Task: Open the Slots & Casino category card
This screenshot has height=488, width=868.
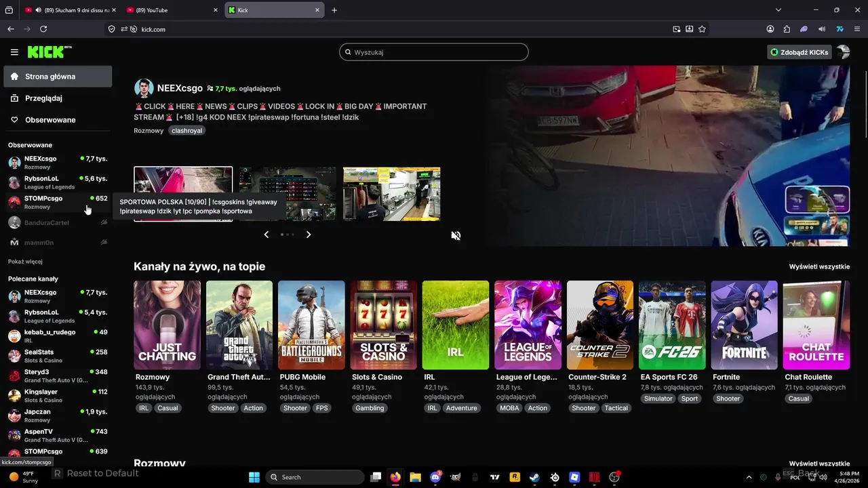Action: (384, 325)
